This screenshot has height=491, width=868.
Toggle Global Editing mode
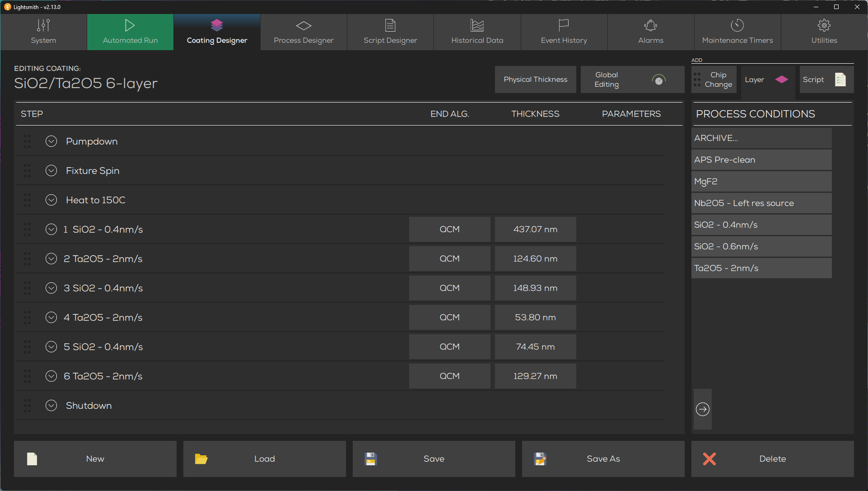[632, 79]
